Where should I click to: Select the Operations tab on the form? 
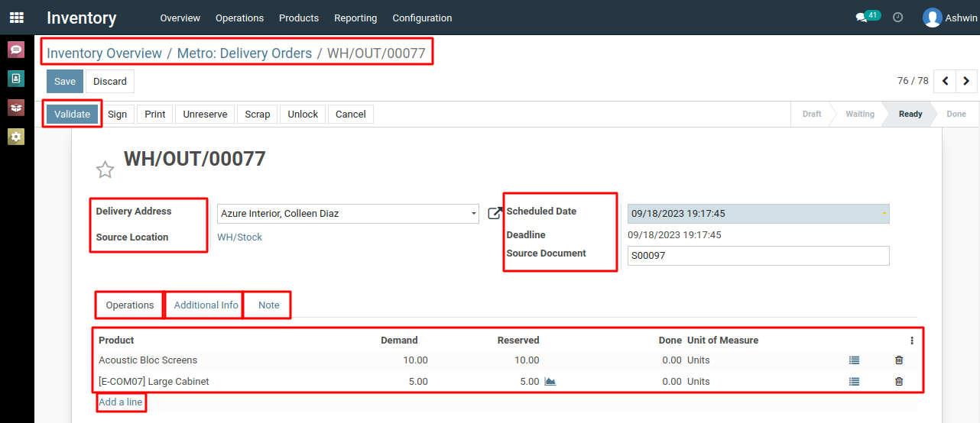130,305
